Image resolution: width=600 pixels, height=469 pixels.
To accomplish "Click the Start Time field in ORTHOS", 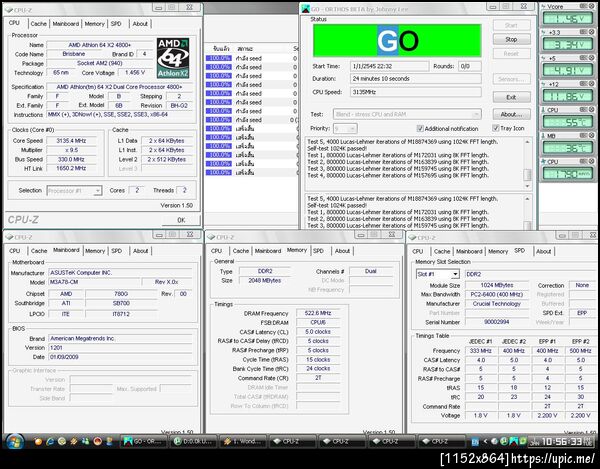I will click(390, 66).
